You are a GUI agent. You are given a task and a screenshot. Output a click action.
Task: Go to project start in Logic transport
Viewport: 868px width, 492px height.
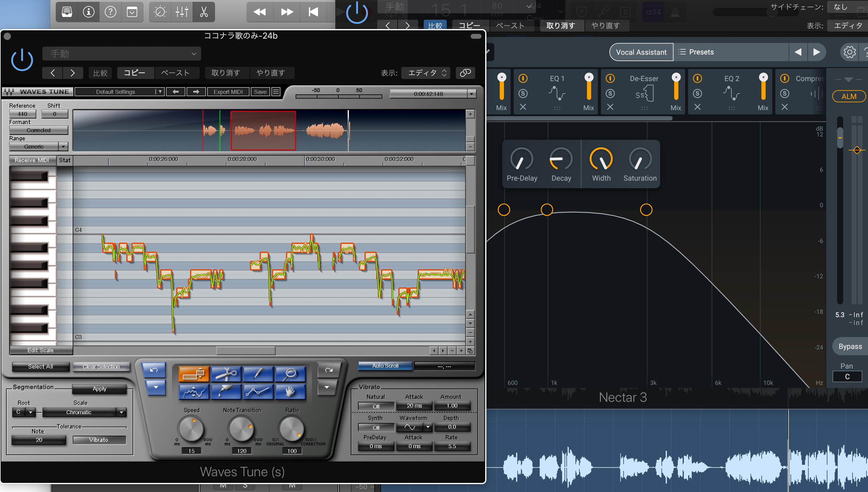click(313, 12)
